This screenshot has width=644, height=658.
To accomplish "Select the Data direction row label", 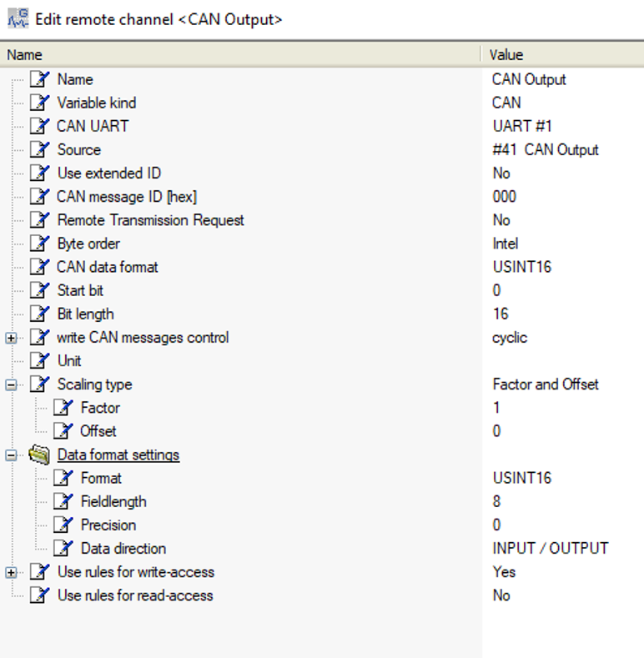I will tap(123, 549).
